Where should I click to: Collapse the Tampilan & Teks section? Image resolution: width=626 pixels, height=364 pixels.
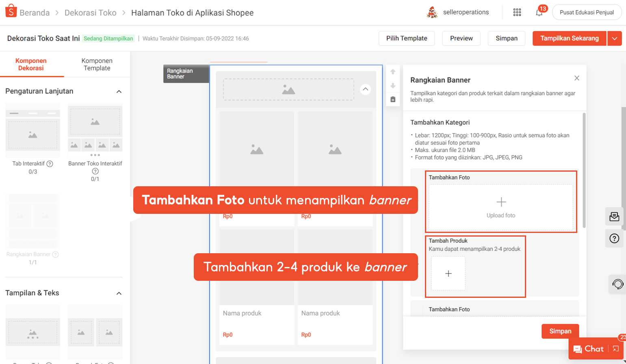pyautogui.click(x=119, y=293)
